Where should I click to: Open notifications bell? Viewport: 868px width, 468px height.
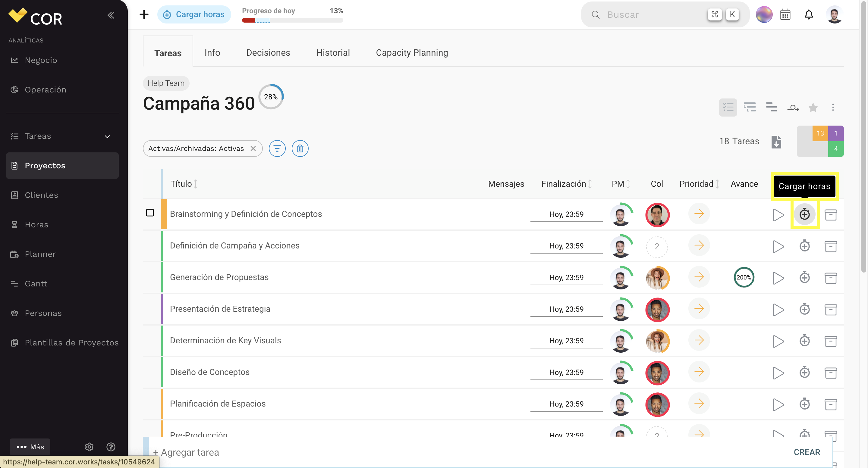[x=809, y=14]
